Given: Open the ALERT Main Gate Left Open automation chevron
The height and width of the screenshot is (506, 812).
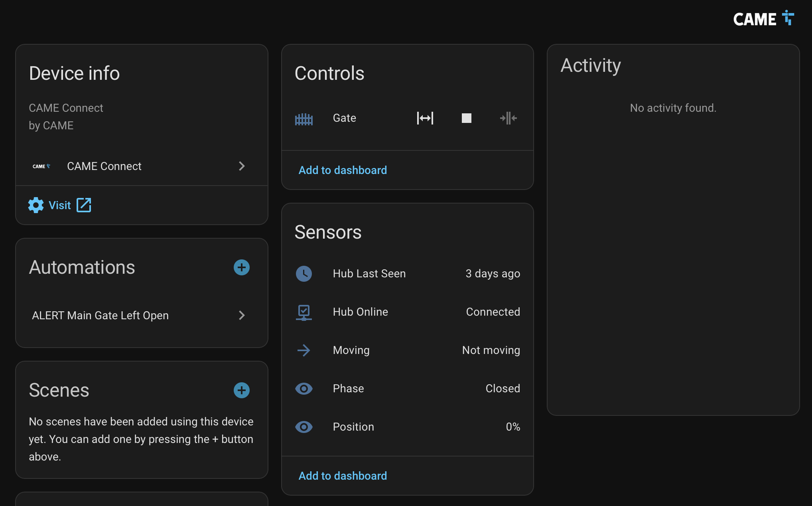Looking at the screenshot, I should [x=242, y=315].
